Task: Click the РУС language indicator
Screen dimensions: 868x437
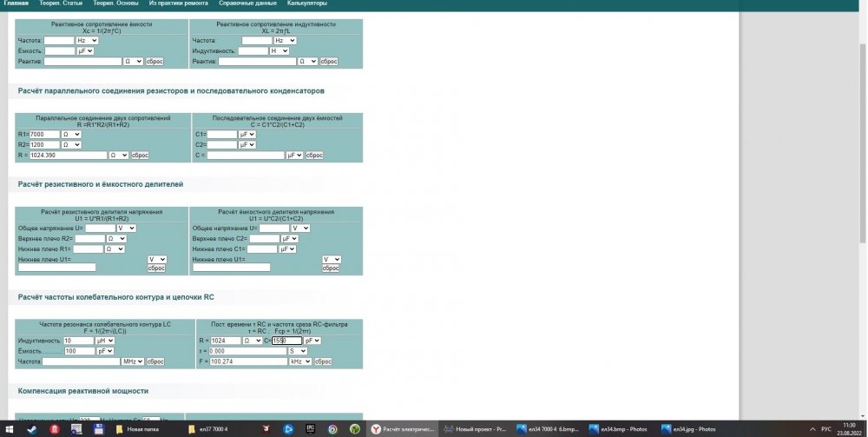Action: click(827, 429)
